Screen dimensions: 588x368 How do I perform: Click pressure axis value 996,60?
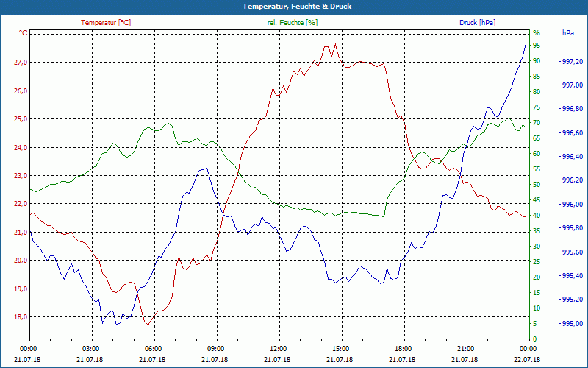573,133
